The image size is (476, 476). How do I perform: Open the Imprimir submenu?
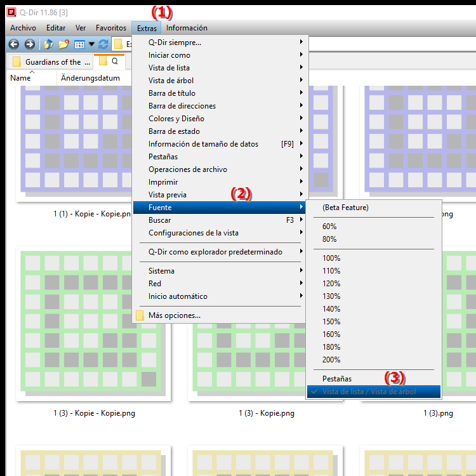[x=220, y=182]
